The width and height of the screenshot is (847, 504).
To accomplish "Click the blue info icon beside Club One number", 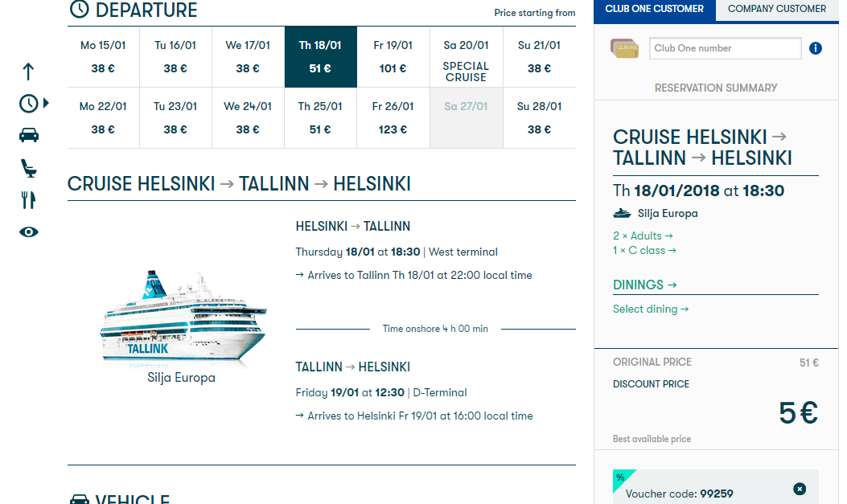I will (x=815, y=48).
